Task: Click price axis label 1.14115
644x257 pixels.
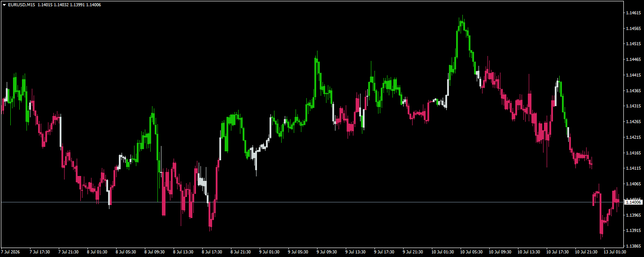Action: [x=633, y=168]
